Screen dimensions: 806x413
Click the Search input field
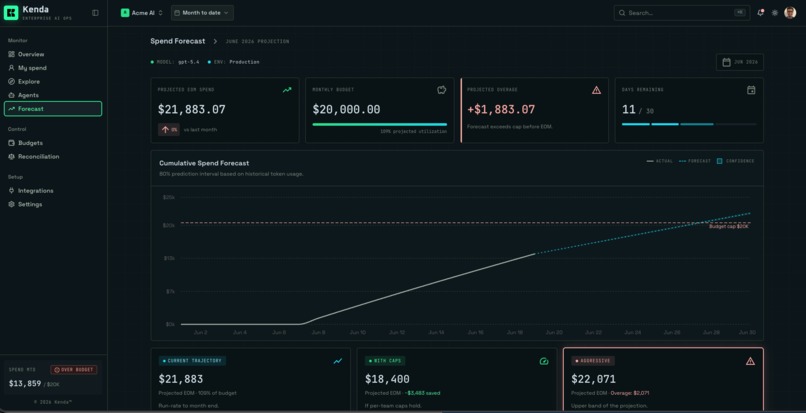pyautogui.click(x=682, y=13)
